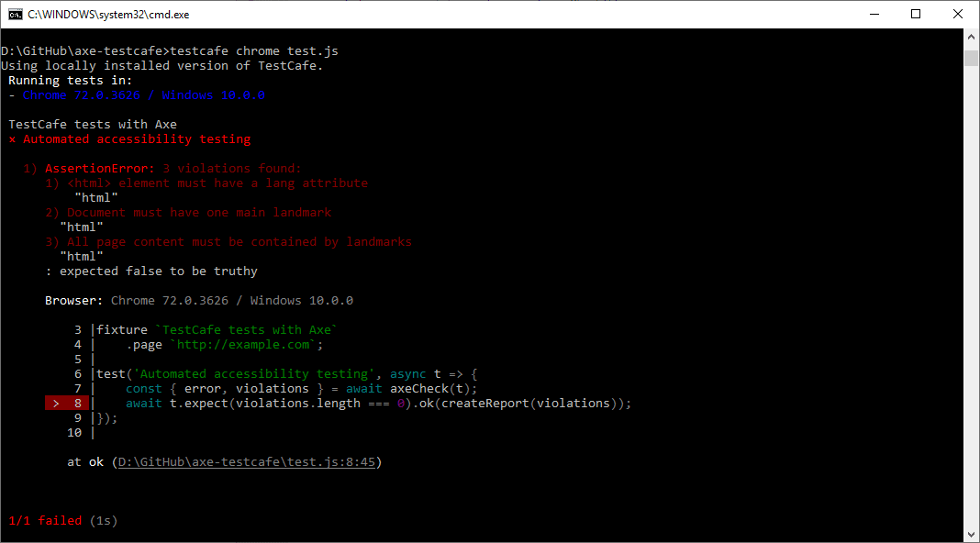
Task: Click 'All page content must be contained by landmarks'
Action: pos(239,242)
